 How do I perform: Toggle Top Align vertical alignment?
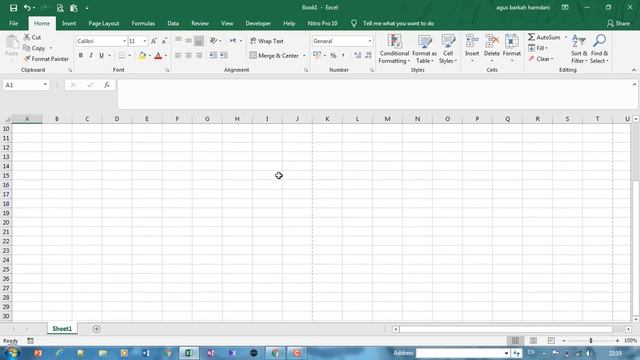[178, 41]
